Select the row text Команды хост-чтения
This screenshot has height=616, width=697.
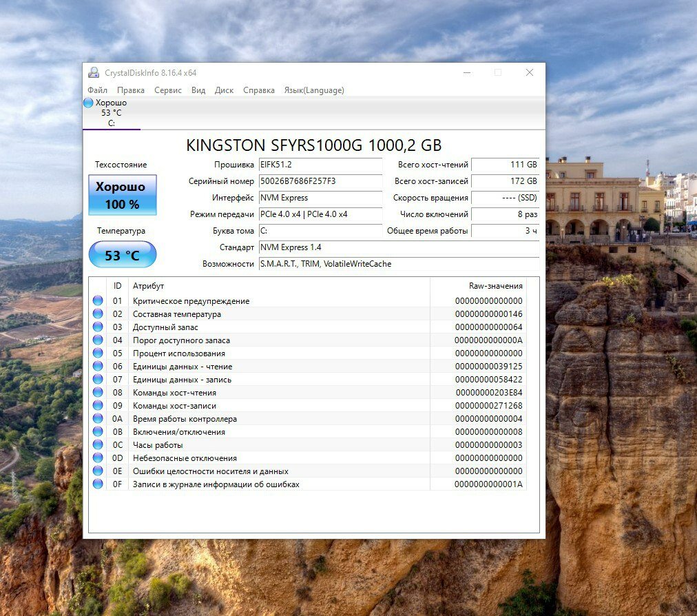pyautogui.click(x=174, y=393)
